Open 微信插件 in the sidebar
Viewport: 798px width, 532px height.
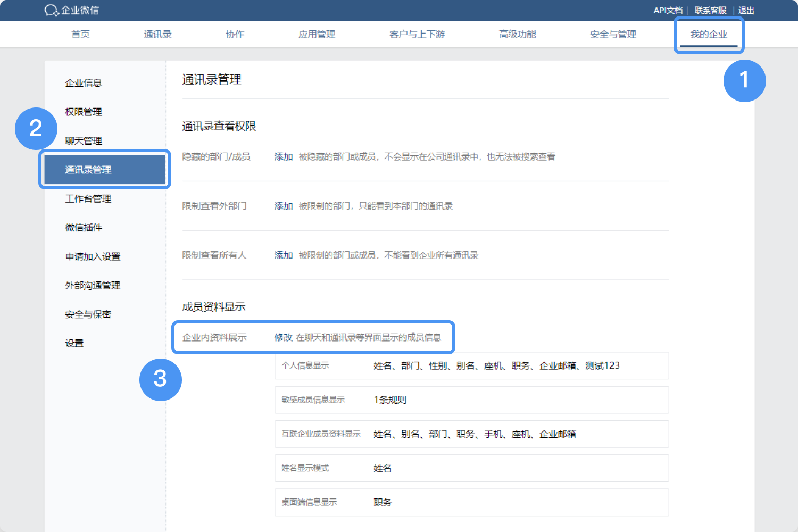click(84, 228)
